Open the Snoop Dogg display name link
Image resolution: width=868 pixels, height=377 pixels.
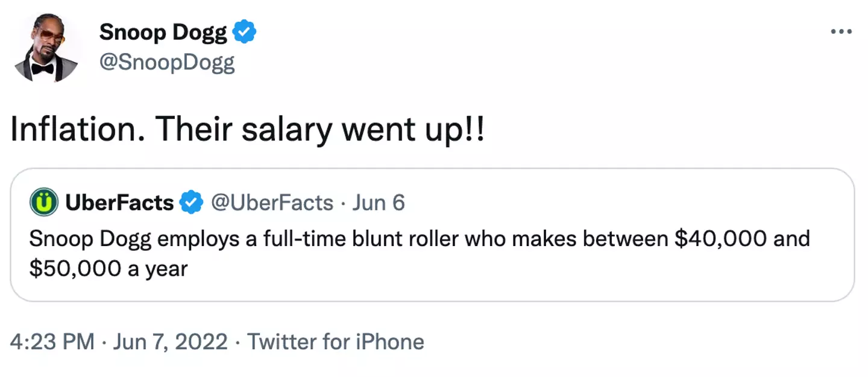point(163,32)
